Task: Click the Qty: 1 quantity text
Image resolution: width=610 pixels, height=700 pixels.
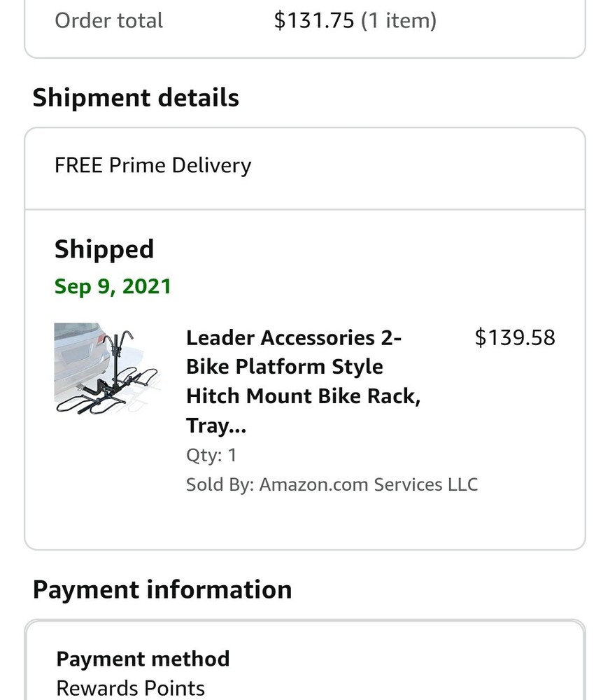Action: [x=211, y=455]
